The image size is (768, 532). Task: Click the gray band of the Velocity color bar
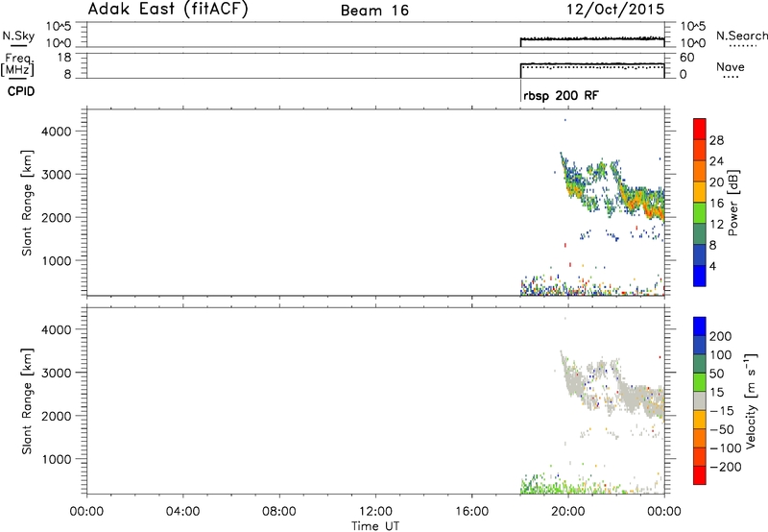(x=700, y=401)
